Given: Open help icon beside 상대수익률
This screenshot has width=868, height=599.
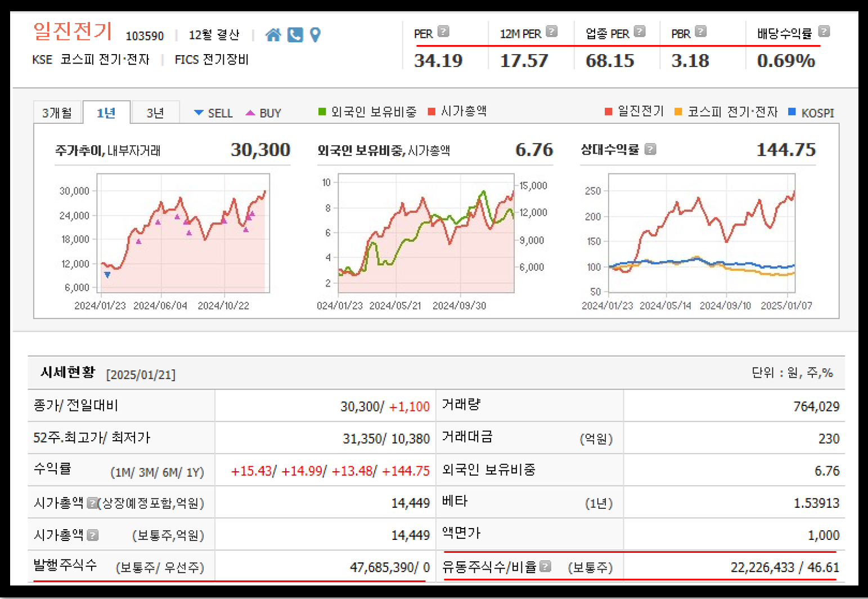Looking at the screenshot, I should pos(650,149).
